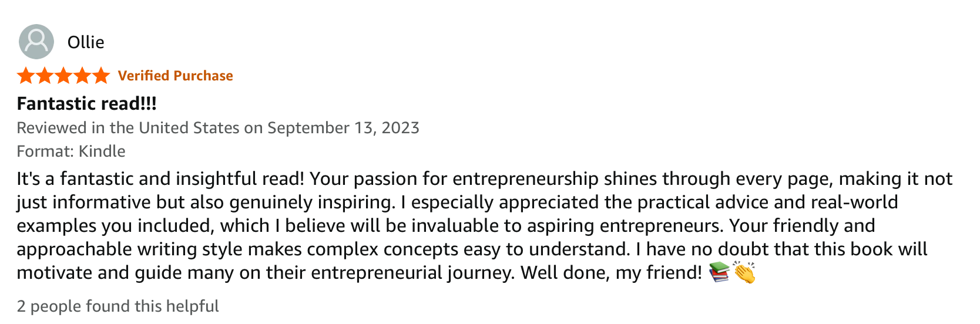Viewport: 980px width, 324px height.
Task: Click the "Format: Kindle" line
Action: 71,151
